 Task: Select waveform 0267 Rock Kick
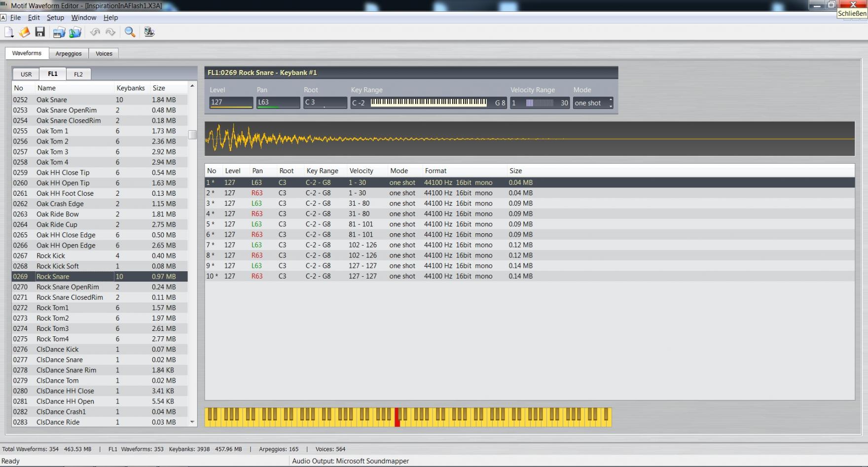100,255
